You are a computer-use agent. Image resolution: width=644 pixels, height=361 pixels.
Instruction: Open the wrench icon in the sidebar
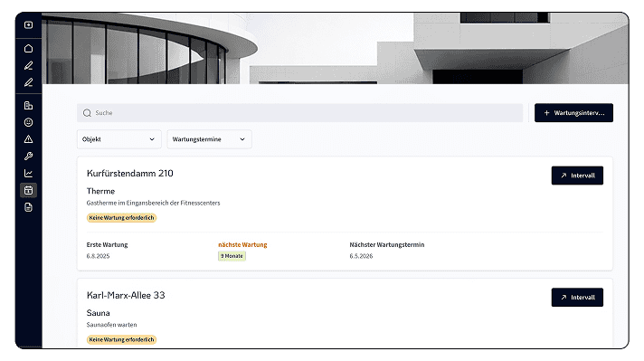point(28,156)
